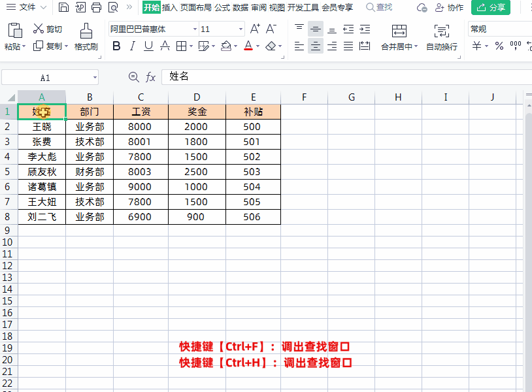Toggle center horizontal alignment
The height and width of the screenshot is (392, 532).
point(316,46)
